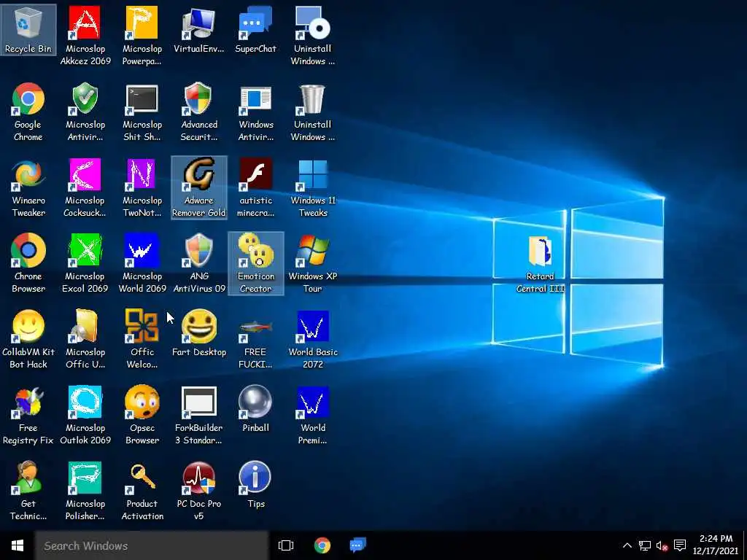Screen dimensions: 747x560
Task: Click the network status tray icon
Action: click(645, 545)
